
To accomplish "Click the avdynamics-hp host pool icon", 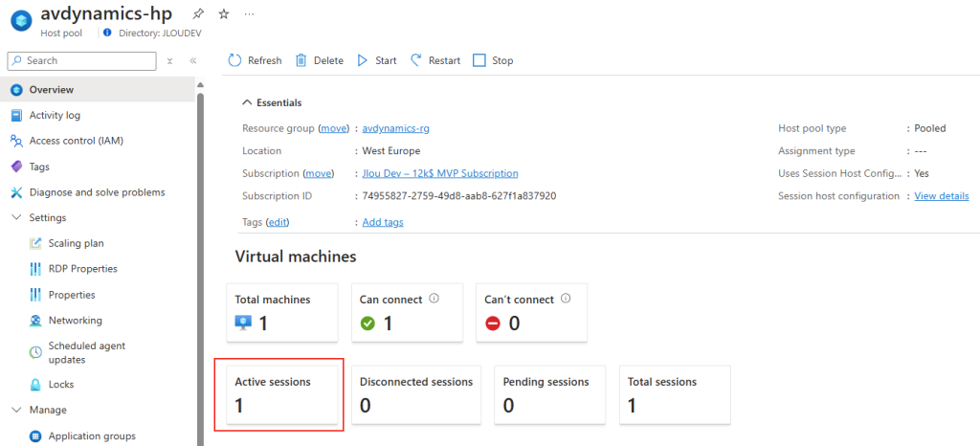I will point(21,21).
